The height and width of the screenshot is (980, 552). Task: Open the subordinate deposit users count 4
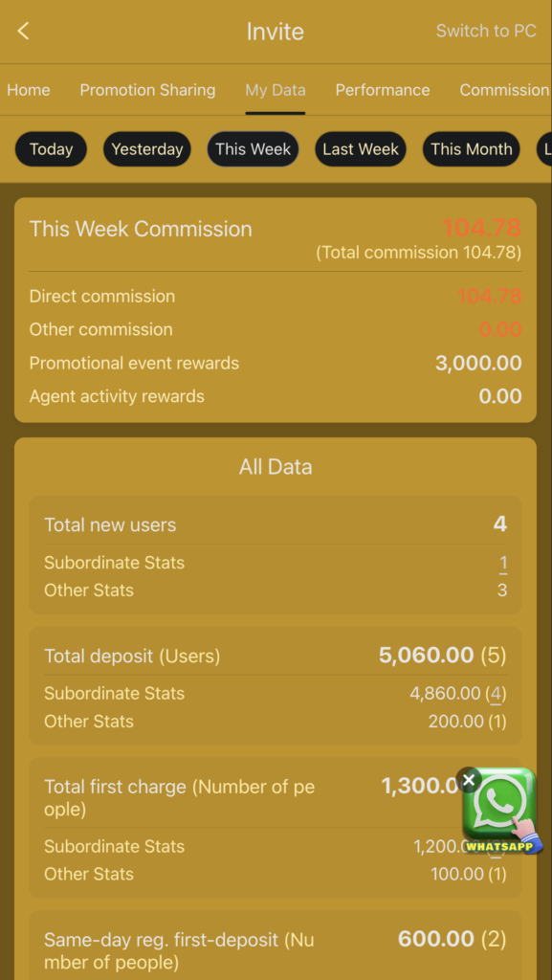[496, 694]
